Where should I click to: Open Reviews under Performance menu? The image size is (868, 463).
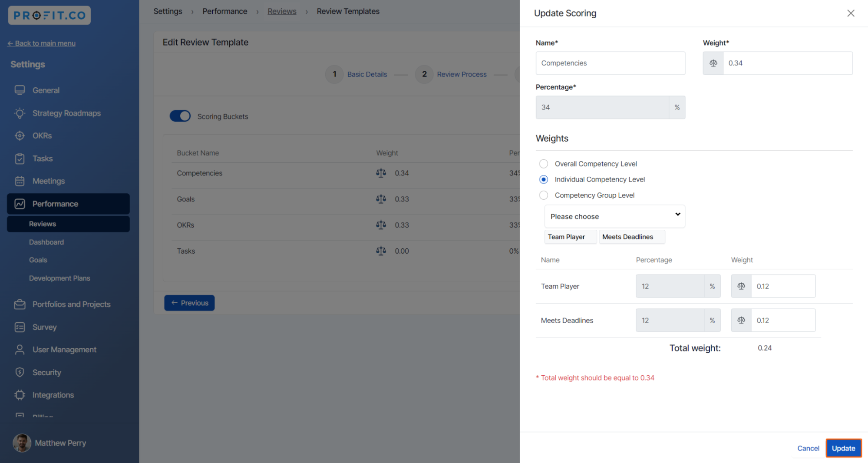tap(43, 224)
